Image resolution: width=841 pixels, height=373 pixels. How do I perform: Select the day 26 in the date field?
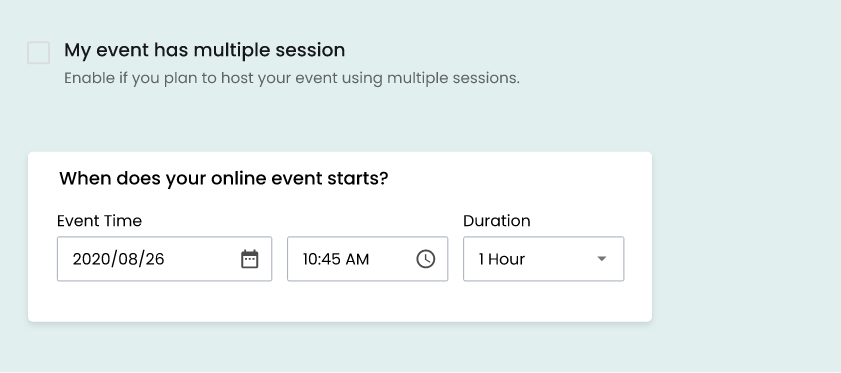(155, 259)
